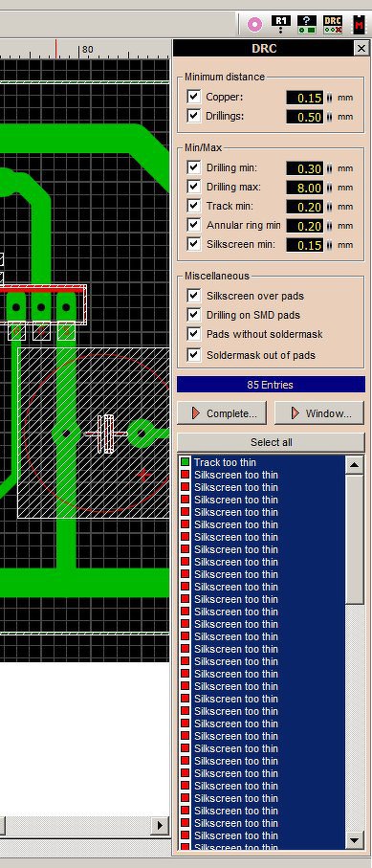This screenshot has width=372, height=868.
Task: Uncheck the Copper minimum distance checkbox
Action: click(x=193, y=97)
